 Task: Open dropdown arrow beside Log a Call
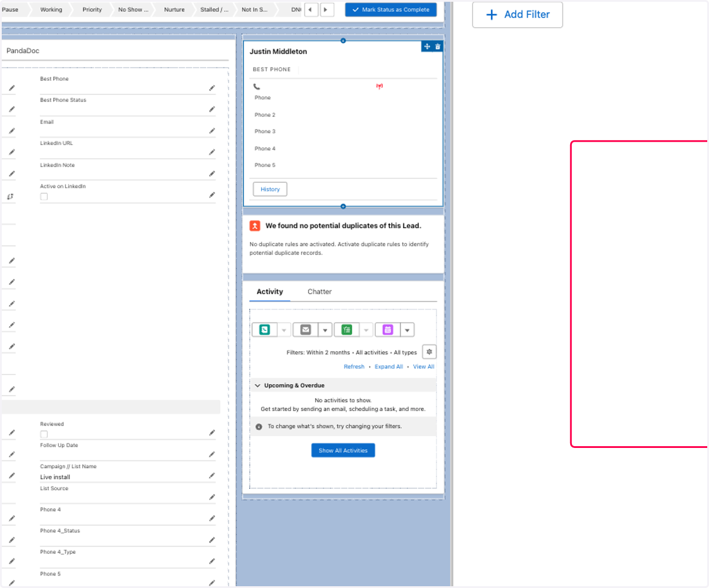point(284,330)
